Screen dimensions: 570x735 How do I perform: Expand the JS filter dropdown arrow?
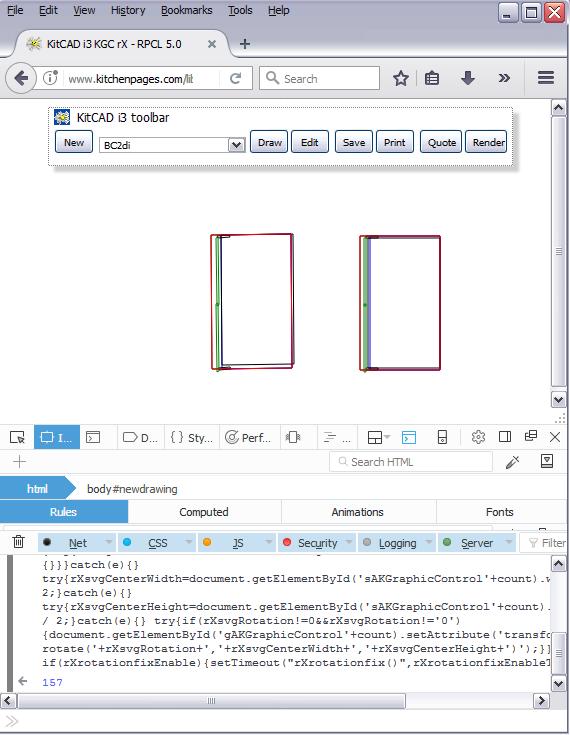pos(269,542)
